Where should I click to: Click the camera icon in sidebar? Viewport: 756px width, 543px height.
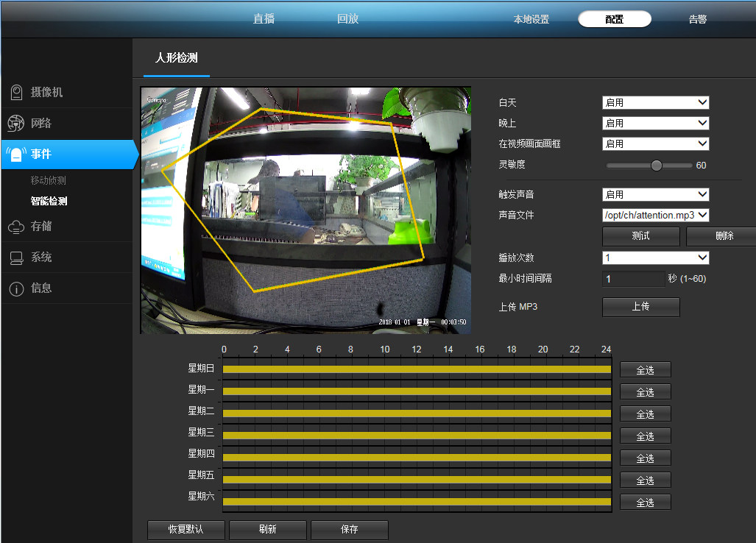tap(16, 93)
